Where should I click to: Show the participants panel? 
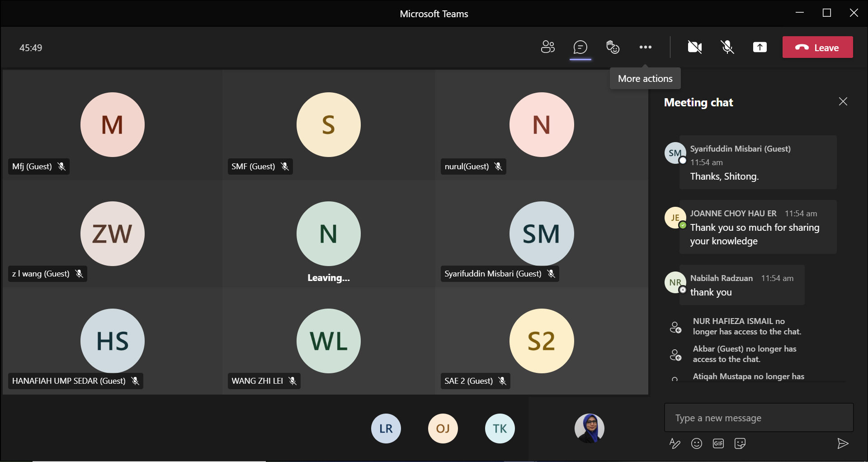547,47
